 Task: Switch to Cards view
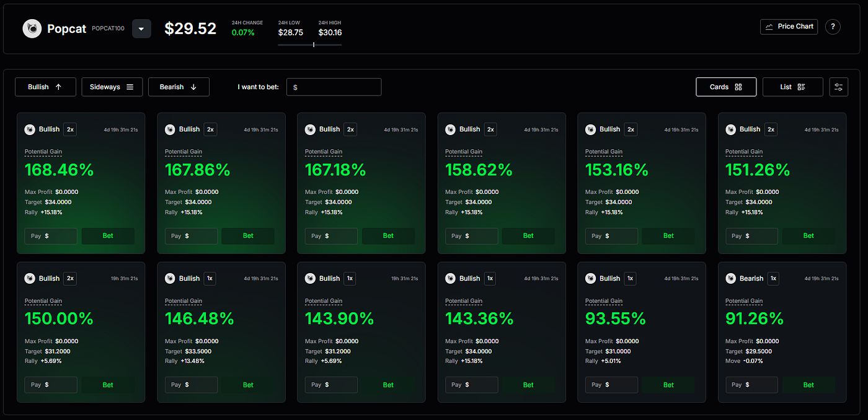[x=726, y=87]
